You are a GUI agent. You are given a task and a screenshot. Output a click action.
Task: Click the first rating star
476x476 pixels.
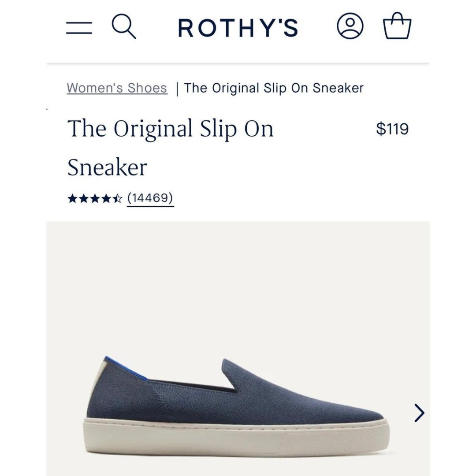point(72,199)
